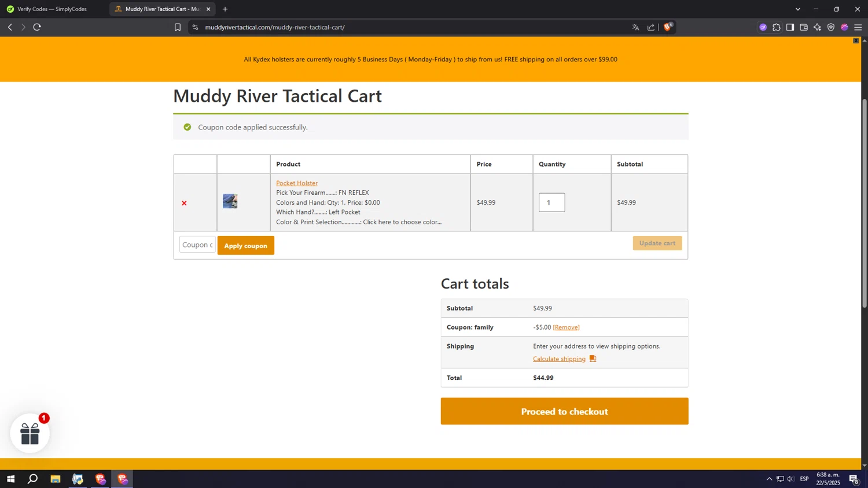Image resolution: width=868 pixels, height=488 pixels.
Task: Open the browser hamburger menu
Action: 858,27
